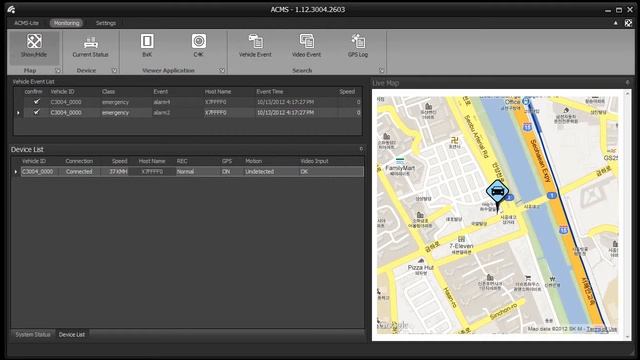Open the ACMS-Lite menu tab
Viewport: 640px width, 360px height.
(x=27, y=23)
